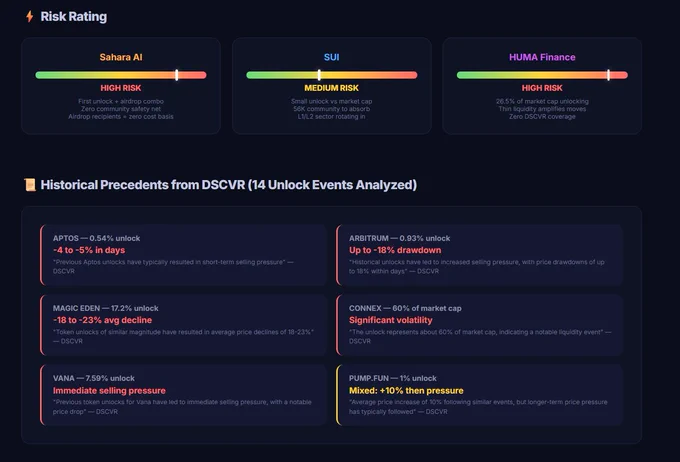Click the Sahara AI HIGH RISK label
This screenshot has width=680, height=462.
pyautogui.click(x=121, y=88)
